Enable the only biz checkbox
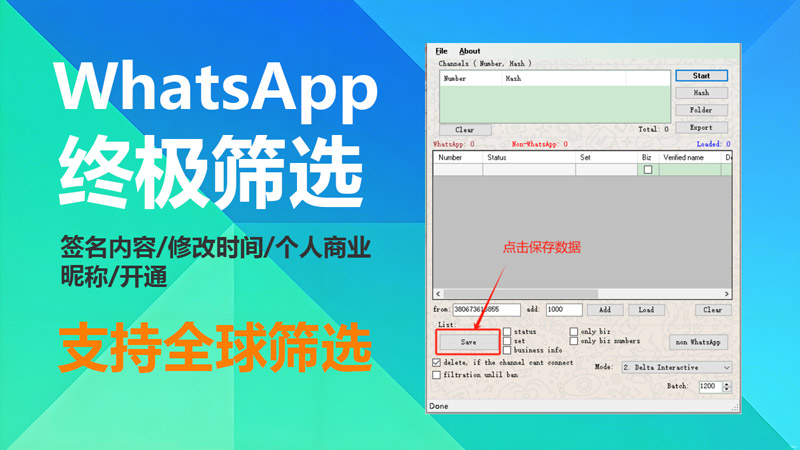Screen dimensions: 800x450 pyautogui.click(x=574, y=332)
